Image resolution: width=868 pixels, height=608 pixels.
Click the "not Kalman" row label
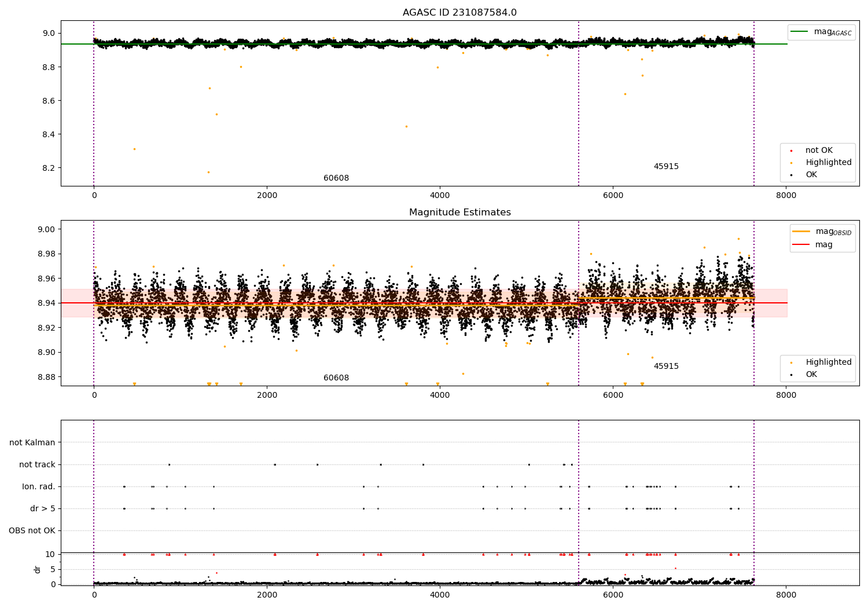click(32, 442)
